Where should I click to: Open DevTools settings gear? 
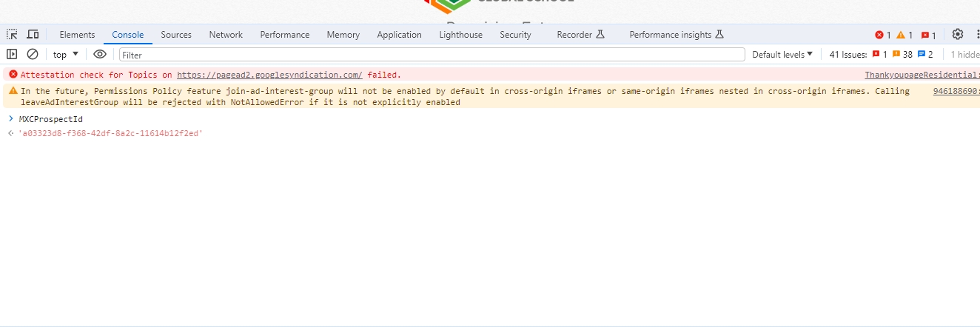click(x=958, y=34)
